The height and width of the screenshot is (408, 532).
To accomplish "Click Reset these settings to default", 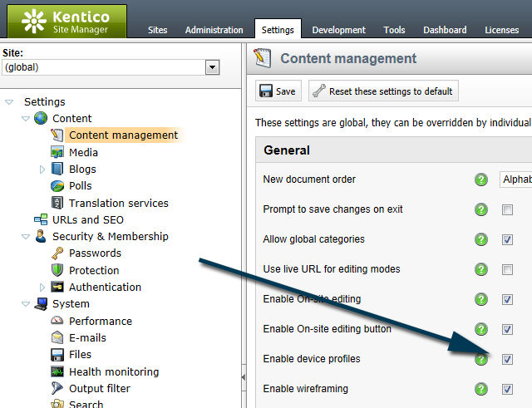I will click(x=383, y=91).
